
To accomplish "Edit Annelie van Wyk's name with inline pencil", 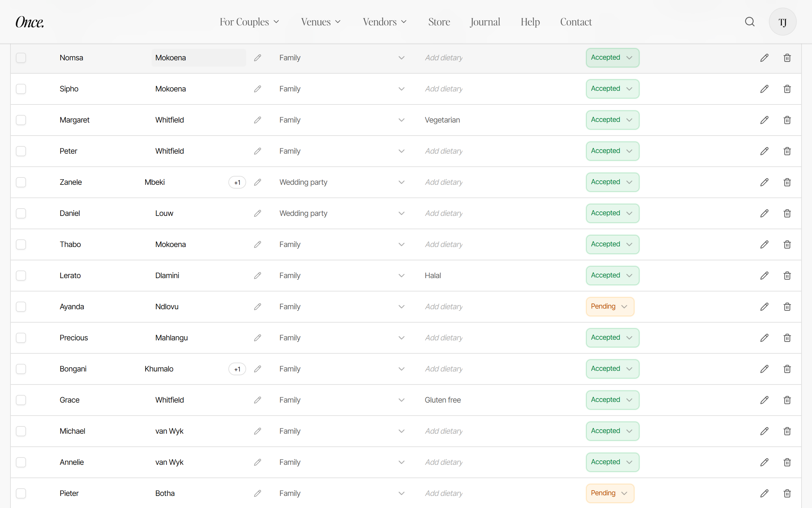I will [x=257, y=462].
